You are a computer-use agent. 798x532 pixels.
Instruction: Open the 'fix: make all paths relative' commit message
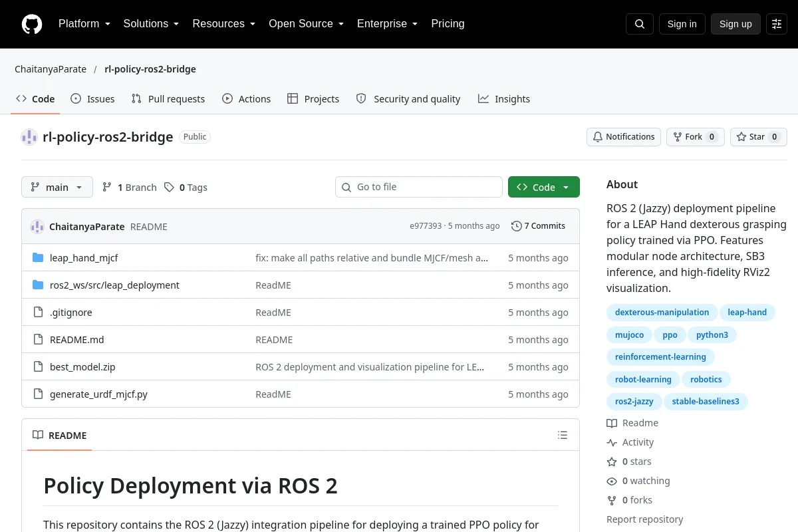[x=372, y=258]
